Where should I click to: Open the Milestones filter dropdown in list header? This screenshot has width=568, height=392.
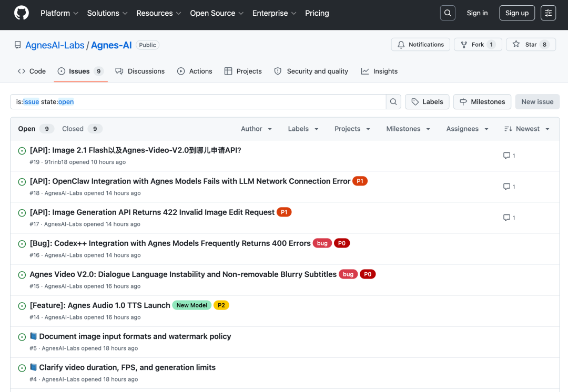tap(408, 129)
